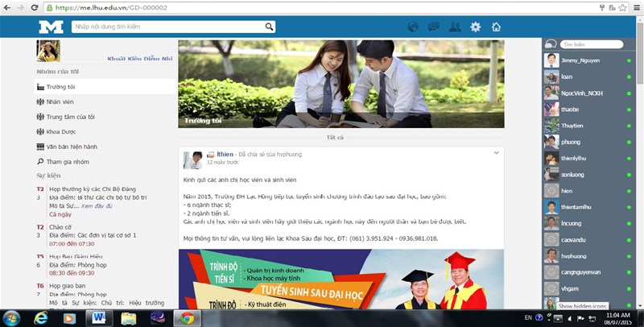Expand the post options chevron
This screenshot has width=644, height=327.
(x=496, y=152)
